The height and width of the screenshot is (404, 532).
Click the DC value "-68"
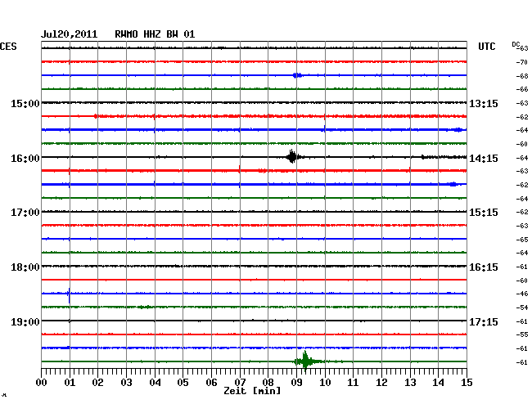coord(522,76)
